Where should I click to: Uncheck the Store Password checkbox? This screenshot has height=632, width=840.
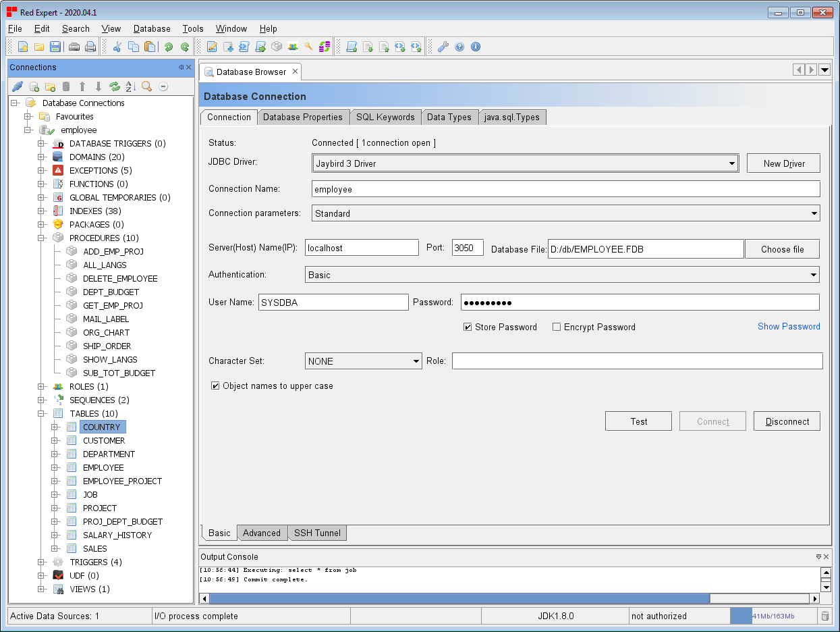pyautogui.click(x=468, y=327)
